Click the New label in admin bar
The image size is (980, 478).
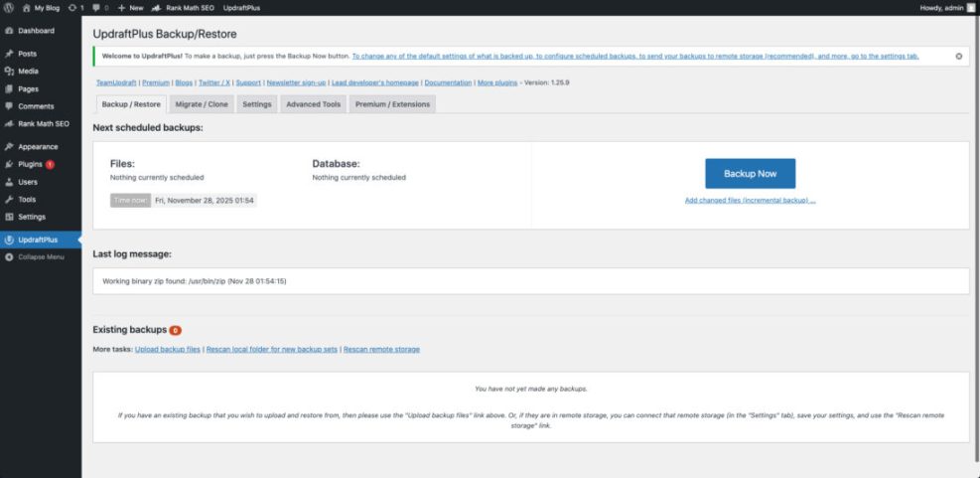coord(136,8)
